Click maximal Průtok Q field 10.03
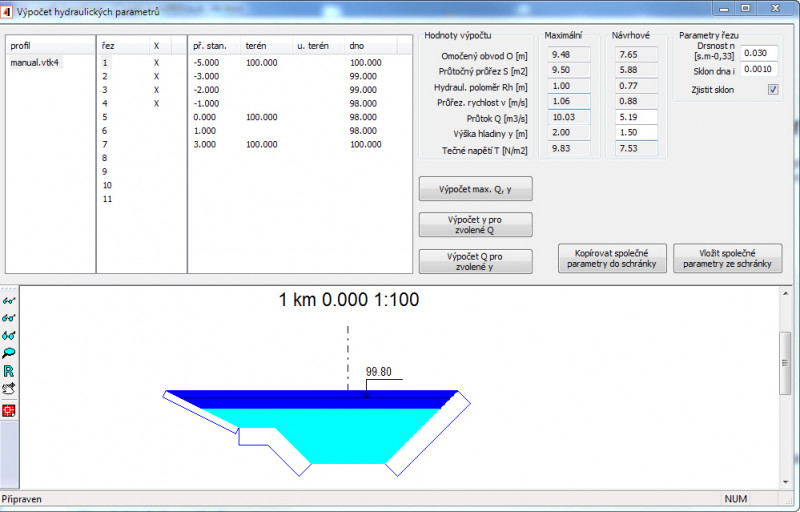The width and height of the screenshot is (800, 512). (x=569, y=117)
